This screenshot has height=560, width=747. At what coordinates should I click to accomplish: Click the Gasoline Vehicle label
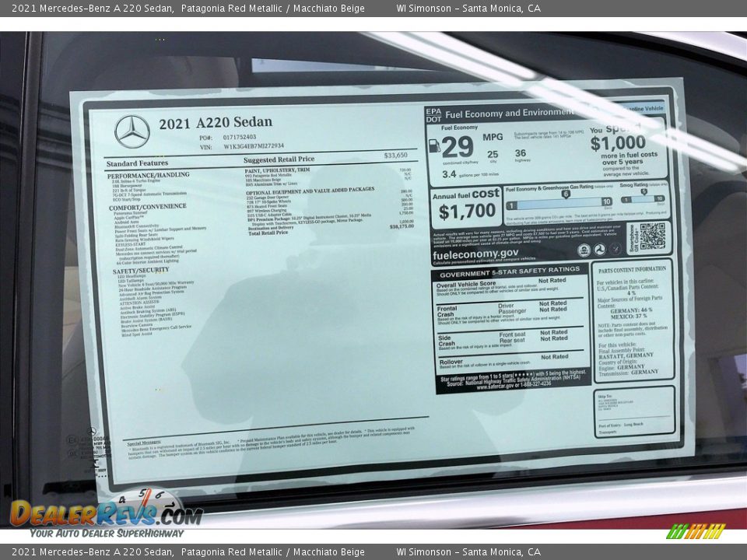pyautogui.click(x=643, y=109)
